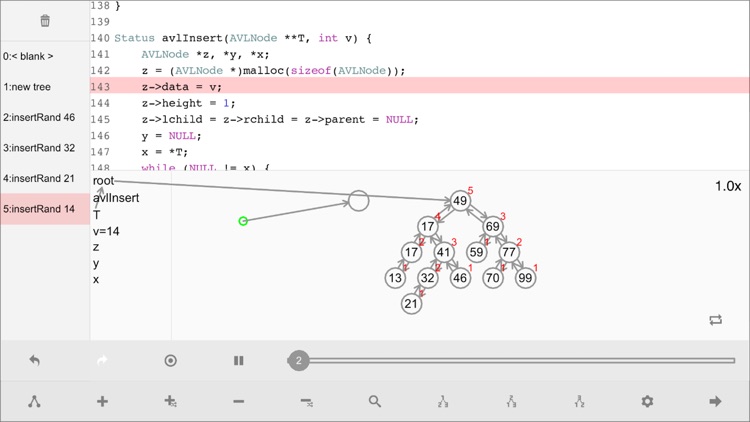Remove a node with the minus icon
The width and height of the screenshot is (750, 422).
[x=239, y=401]
